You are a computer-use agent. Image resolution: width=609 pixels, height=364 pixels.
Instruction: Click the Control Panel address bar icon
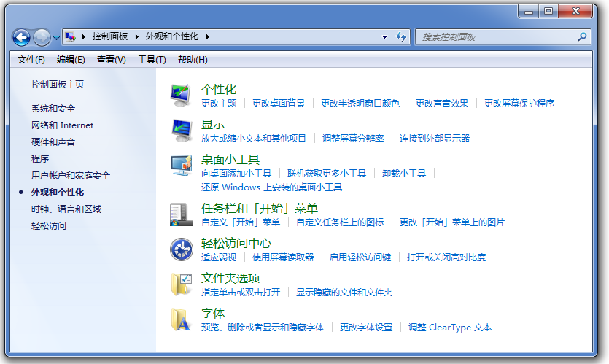pos(70,36)
